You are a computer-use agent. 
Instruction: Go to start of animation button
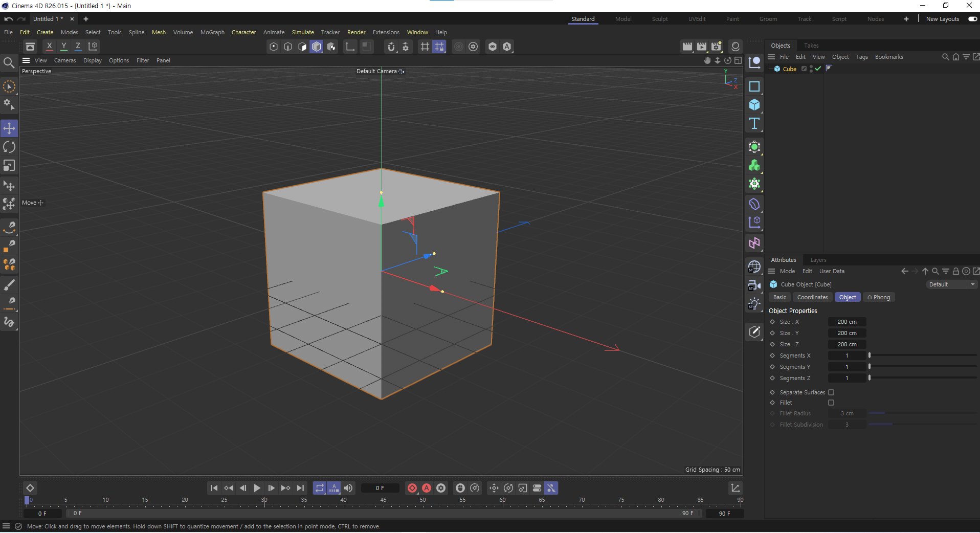pyautogui.click(x=214, y=488)
